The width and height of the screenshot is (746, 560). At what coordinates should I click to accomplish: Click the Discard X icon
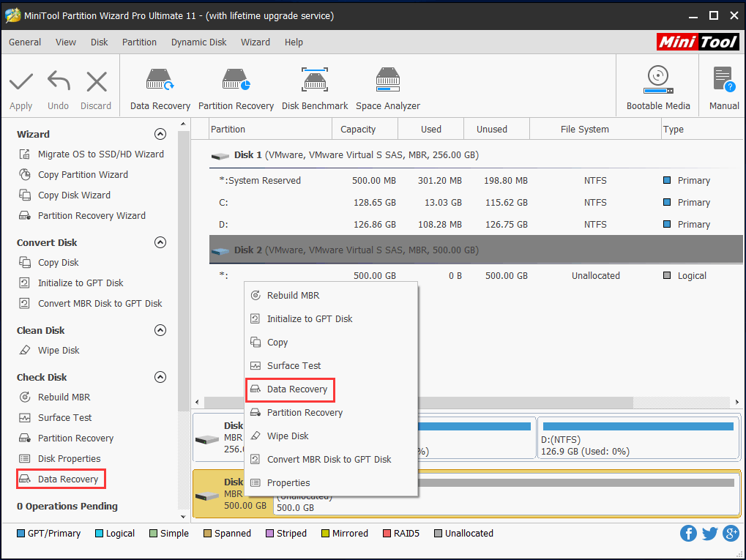[x=97, y=82]
